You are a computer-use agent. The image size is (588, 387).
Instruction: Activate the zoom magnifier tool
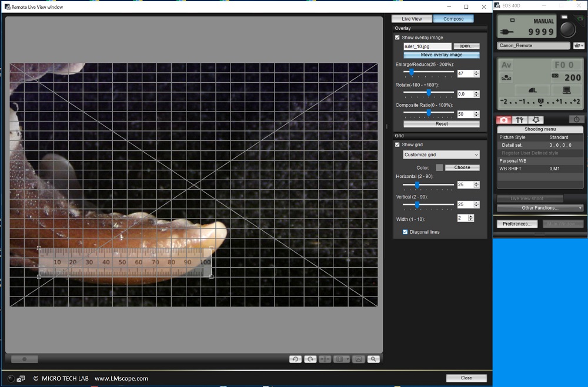tap(374, 359)
